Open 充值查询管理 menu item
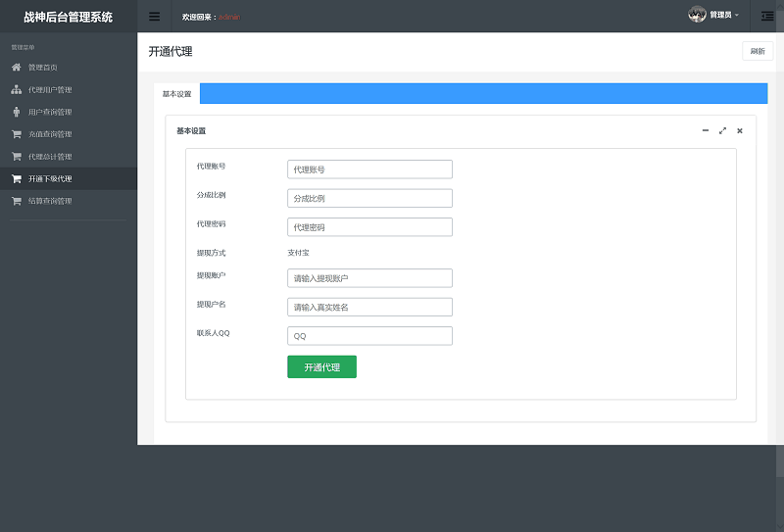784x532 pixels. [x=69, y=134]
